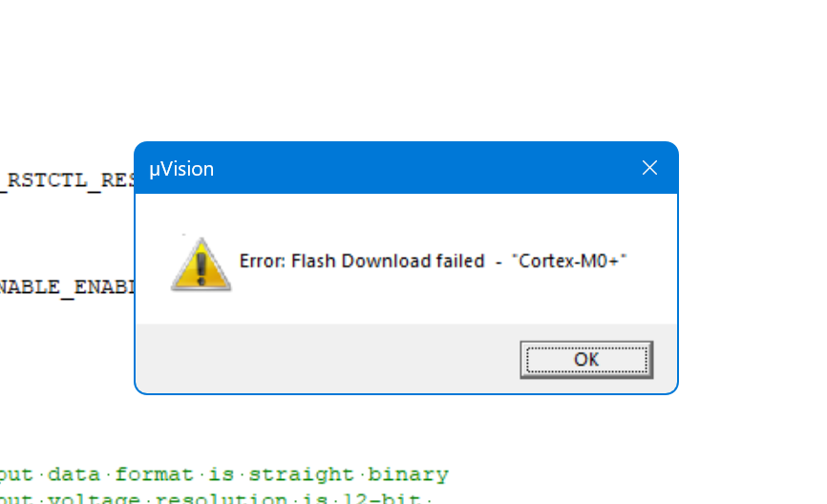The height and width of the screenshot is (504, 827).
Task: Click the word "format" in the green comment
Action: pyautogui.click(x=154, y=474)
